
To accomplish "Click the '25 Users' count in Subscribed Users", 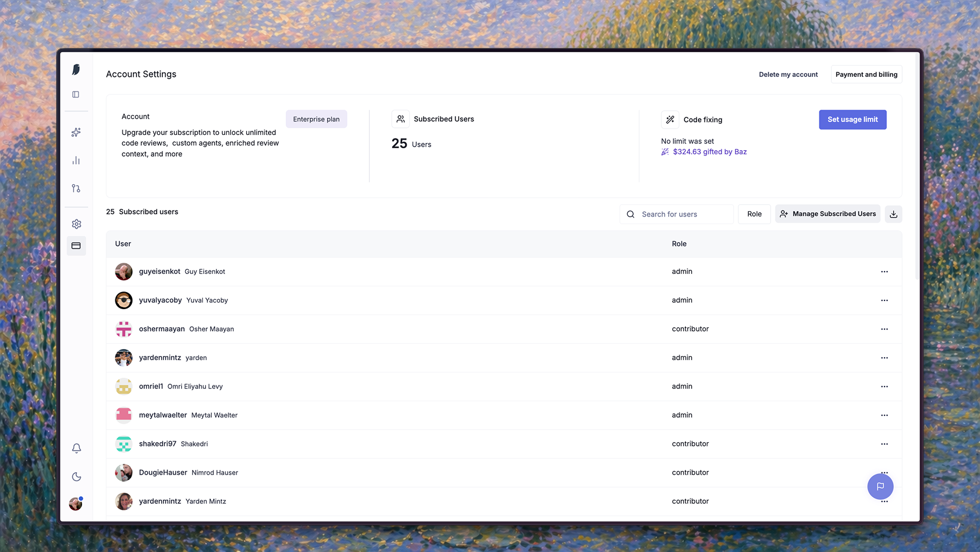I will click(x=411, y=144).
